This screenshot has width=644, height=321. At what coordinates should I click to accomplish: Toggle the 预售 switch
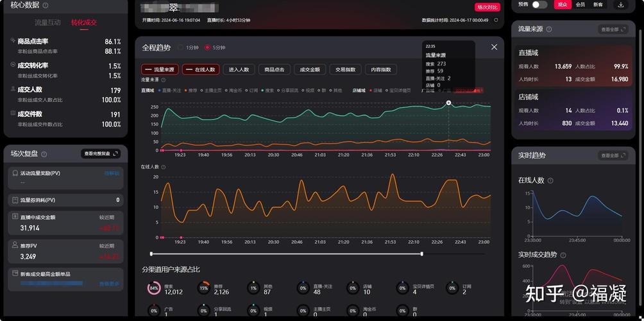[539, 4]
